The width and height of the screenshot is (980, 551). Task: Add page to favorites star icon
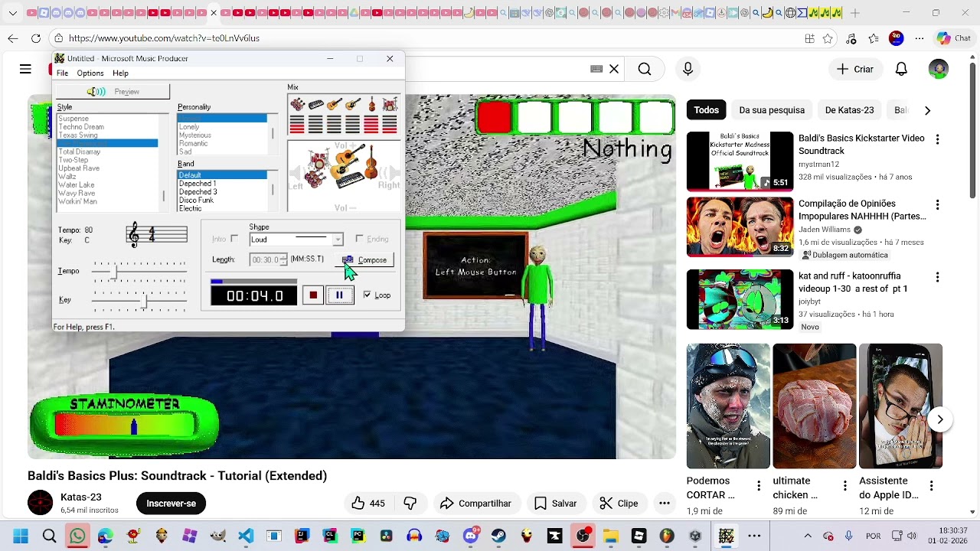coord(828,38)
